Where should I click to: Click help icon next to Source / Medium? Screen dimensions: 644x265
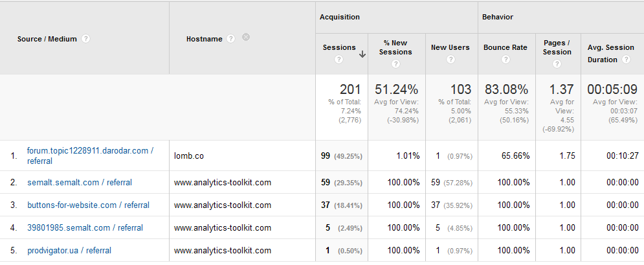(x=85, y=39)
